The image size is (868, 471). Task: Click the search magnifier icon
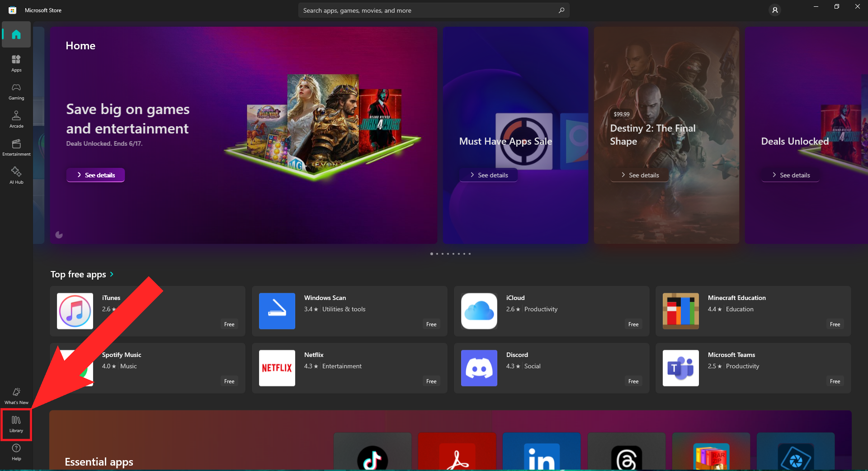[x=561, y=10]
